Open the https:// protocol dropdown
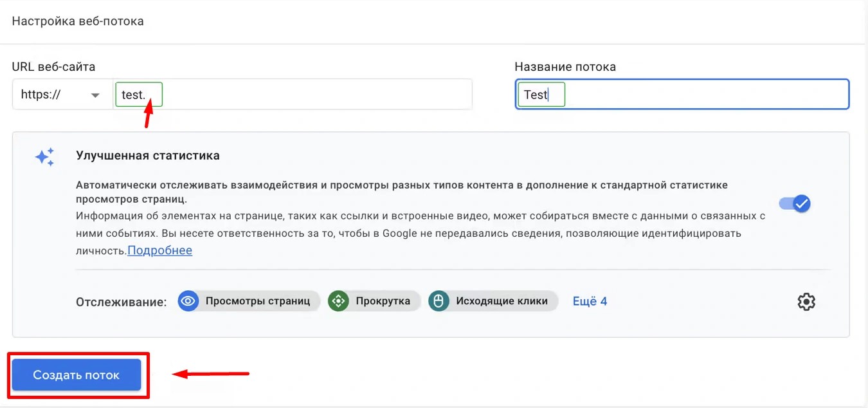The image size is (868, 408). pyautogui.click(x=62, y=95)
